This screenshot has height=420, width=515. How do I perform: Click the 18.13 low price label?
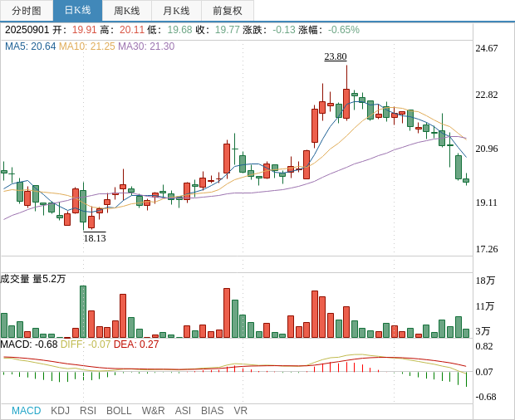[95, 238]
